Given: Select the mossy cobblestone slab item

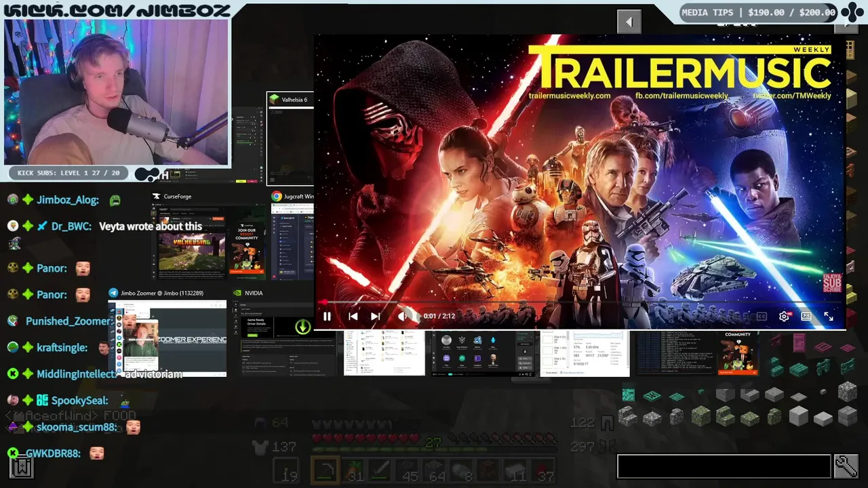Looking at the screenshot, I should [750, 419].
